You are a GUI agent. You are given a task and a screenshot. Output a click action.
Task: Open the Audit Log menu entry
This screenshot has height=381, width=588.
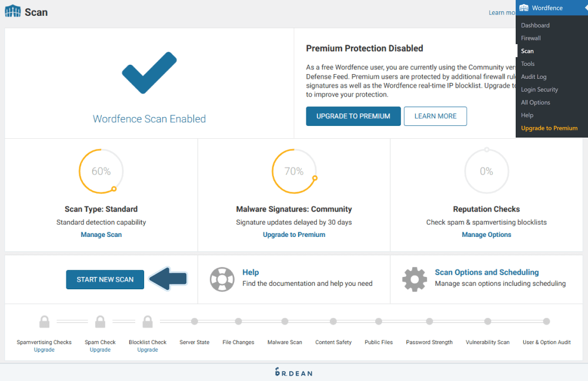[x=533, y=76]
